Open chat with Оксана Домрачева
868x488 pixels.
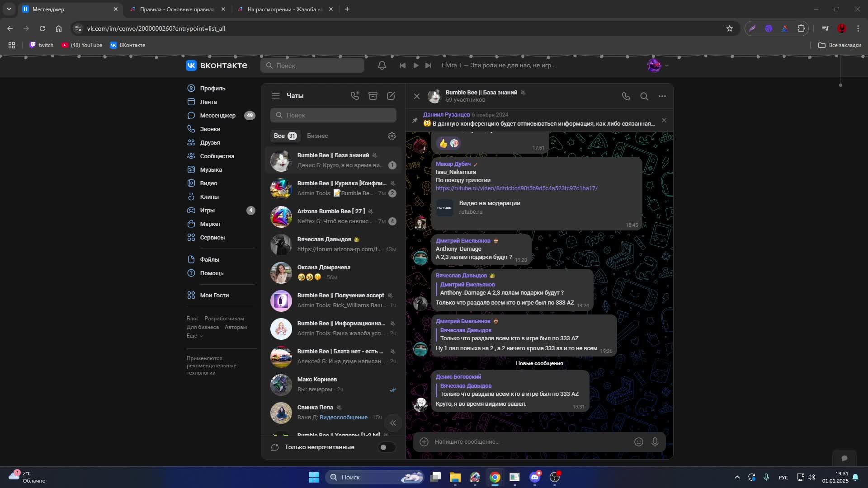click(333, 272)
